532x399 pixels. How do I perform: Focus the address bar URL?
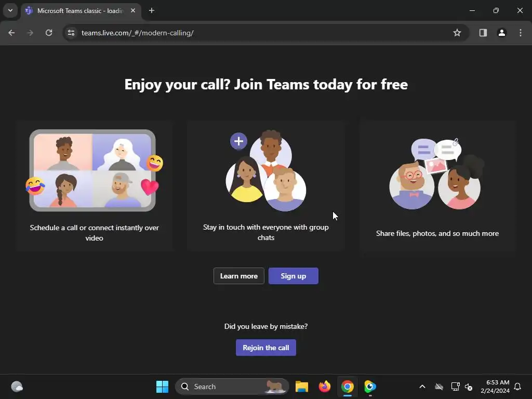tap(137, 33)
